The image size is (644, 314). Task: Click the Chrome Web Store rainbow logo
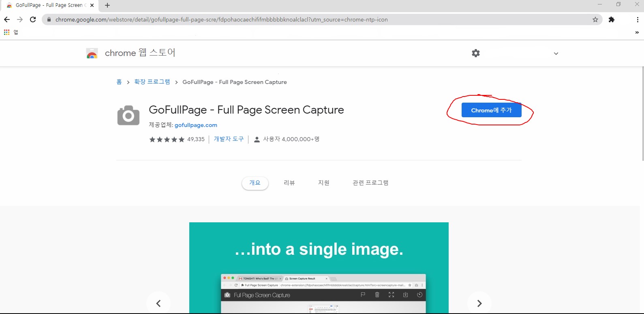92,53
